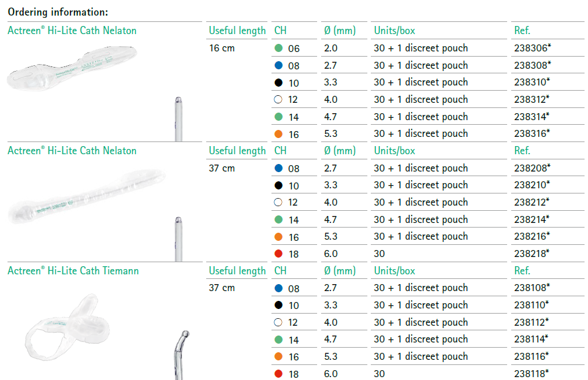The width and height of the screenshot is (588, 380).
Task: Click the "Actreen Hi-Lite Cath Tiemann" title
Action: click(73, 270)
